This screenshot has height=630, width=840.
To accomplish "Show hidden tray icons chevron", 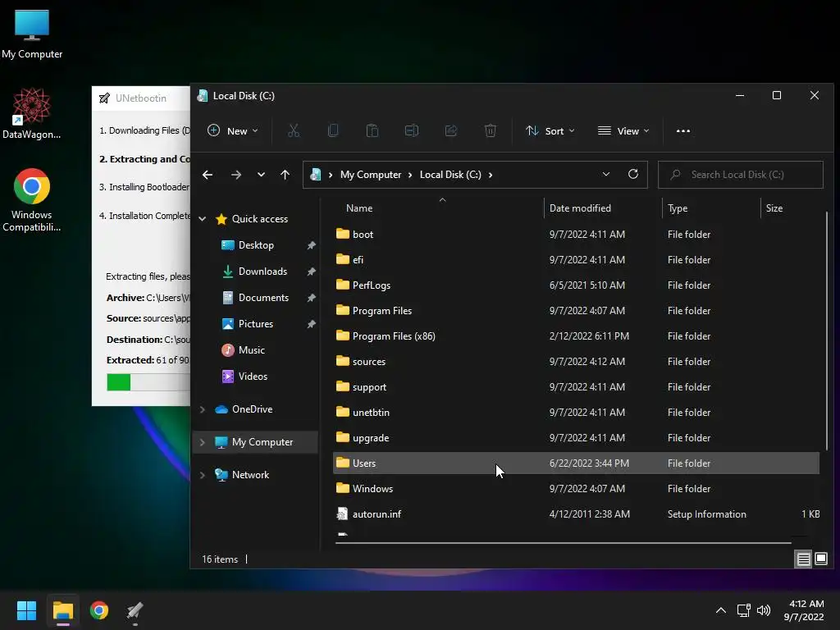I will (x=721, y=610).
